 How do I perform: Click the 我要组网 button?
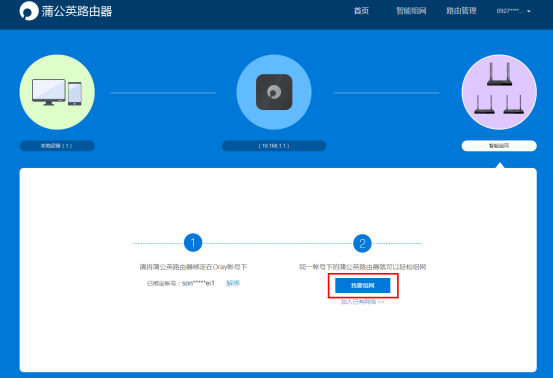coord(363,285)
